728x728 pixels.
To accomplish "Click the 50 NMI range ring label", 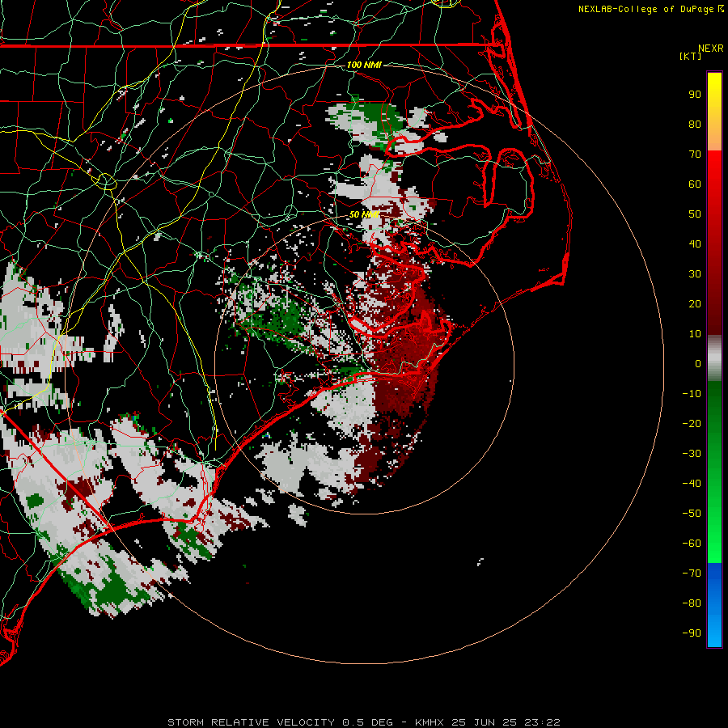I will 364,214.
